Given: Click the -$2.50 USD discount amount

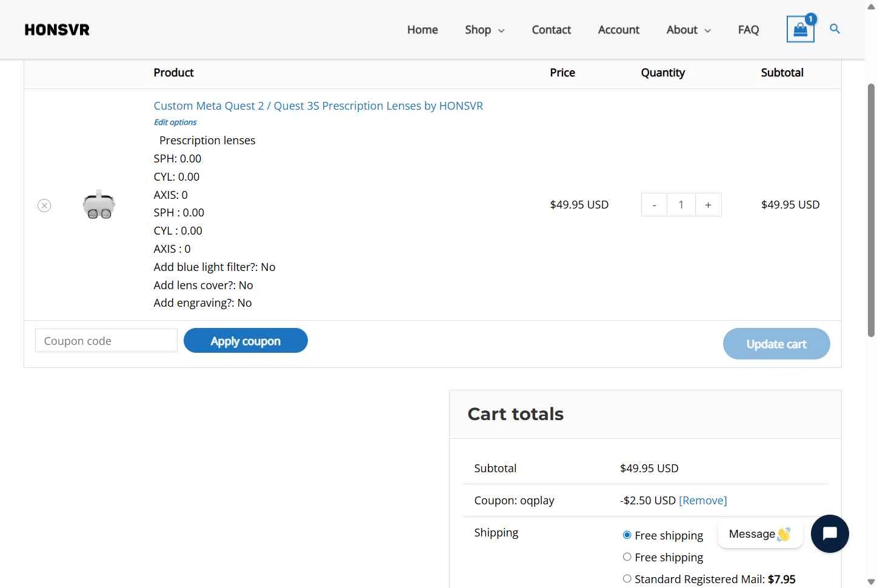Looking at the screenshot, I should coord(647,500).
